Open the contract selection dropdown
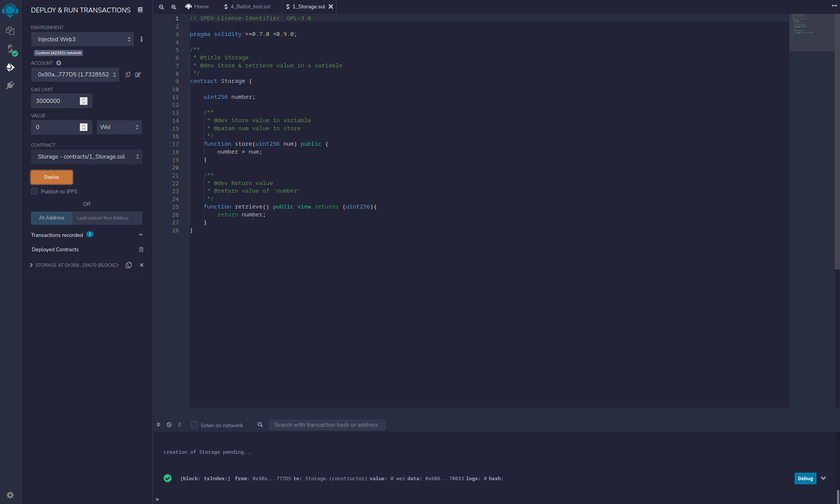 86,156
